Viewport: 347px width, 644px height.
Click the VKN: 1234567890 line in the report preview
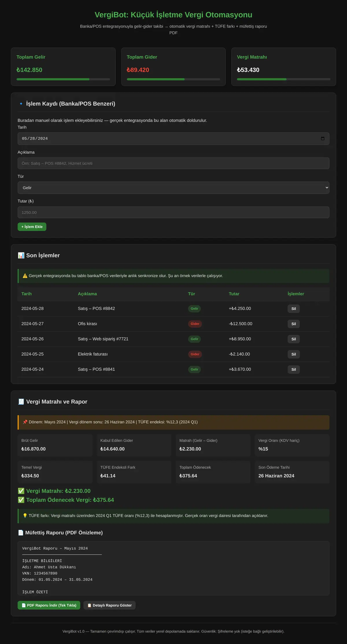coord(40,573)
